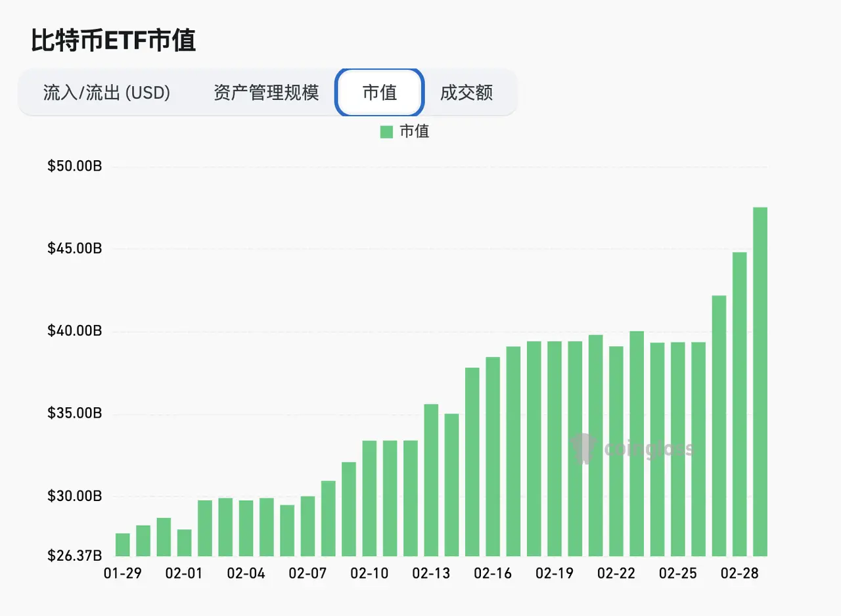Image resolution: width=841 pixels, height=616 pixels.
Task: Switch to the 成交额 tab
Action: coord(466,93)
